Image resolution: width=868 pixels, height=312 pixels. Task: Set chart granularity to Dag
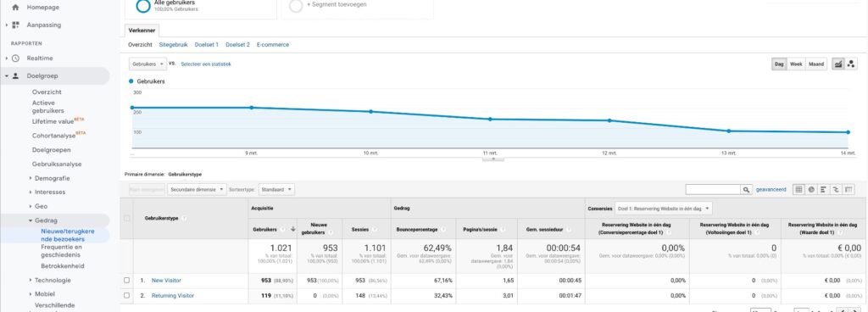click(x=779, y=64)
